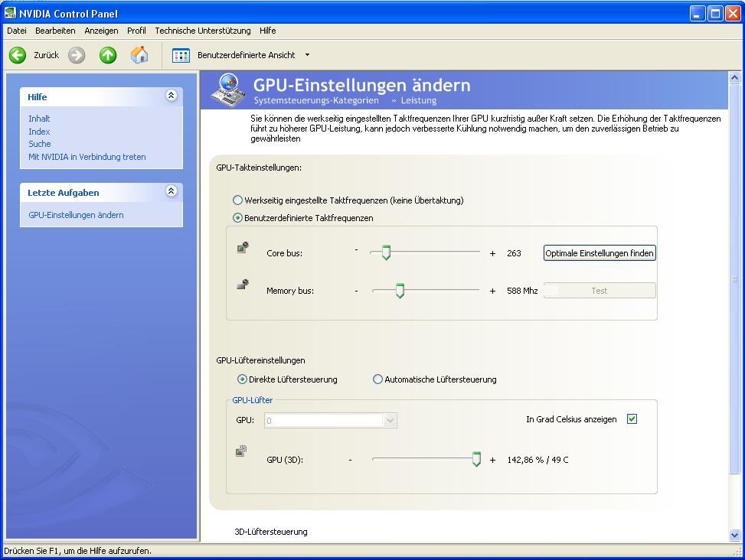Click the NVIDIA Control Panel title icon
745x560 pixels.
pos(10,13)
